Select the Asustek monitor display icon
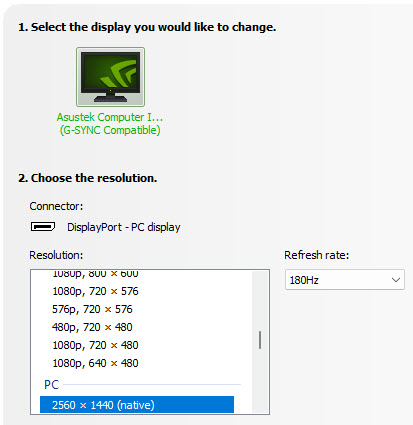The height and width of the screenshot is (425, 413). (x=110, y=77)
